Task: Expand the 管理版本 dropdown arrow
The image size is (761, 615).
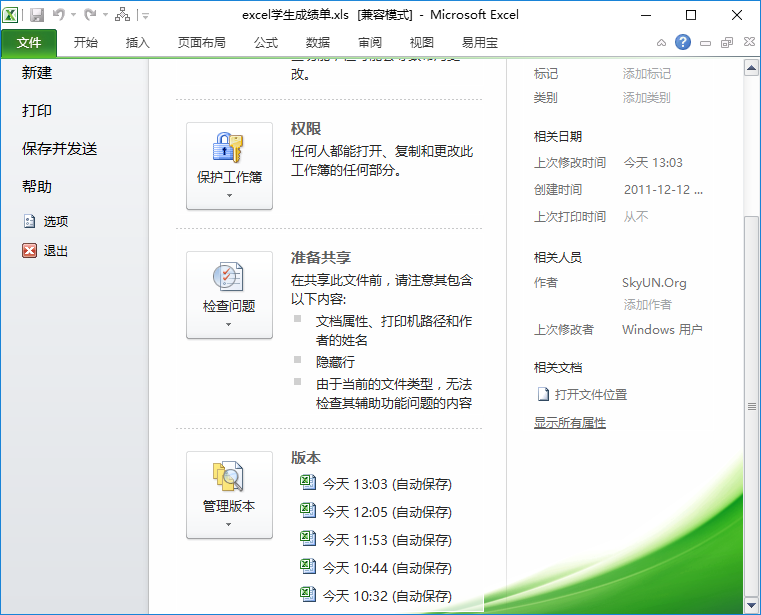Action: (x=229, y=524)
